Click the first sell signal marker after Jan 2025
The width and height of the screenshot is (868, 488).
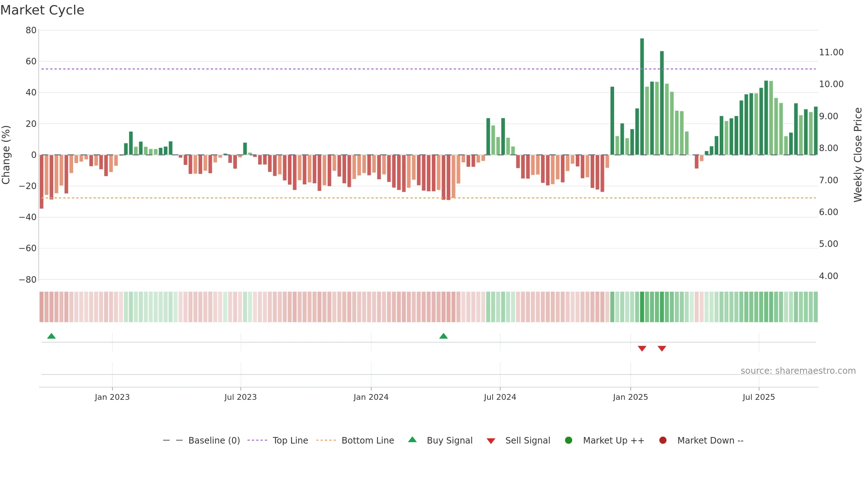[642, 348]
